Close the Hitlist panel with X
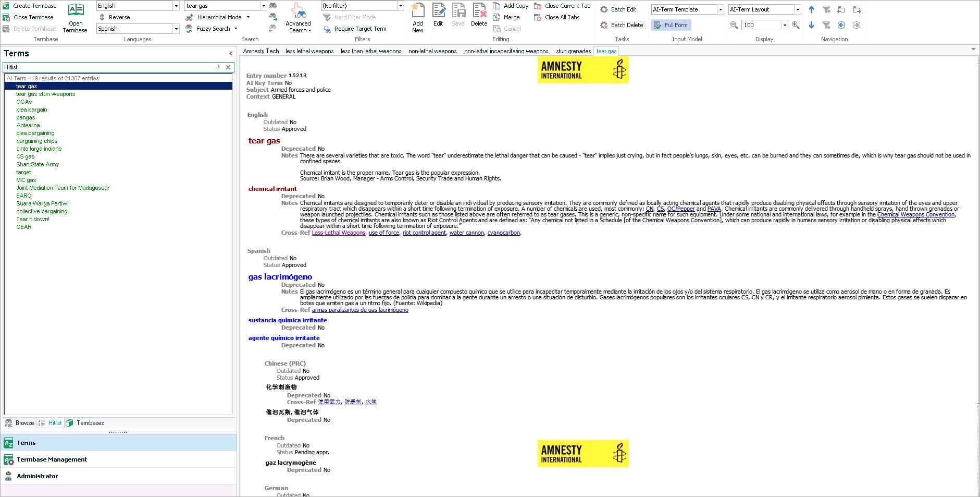Viewport: 980px width, 497px height. (228, 67)
